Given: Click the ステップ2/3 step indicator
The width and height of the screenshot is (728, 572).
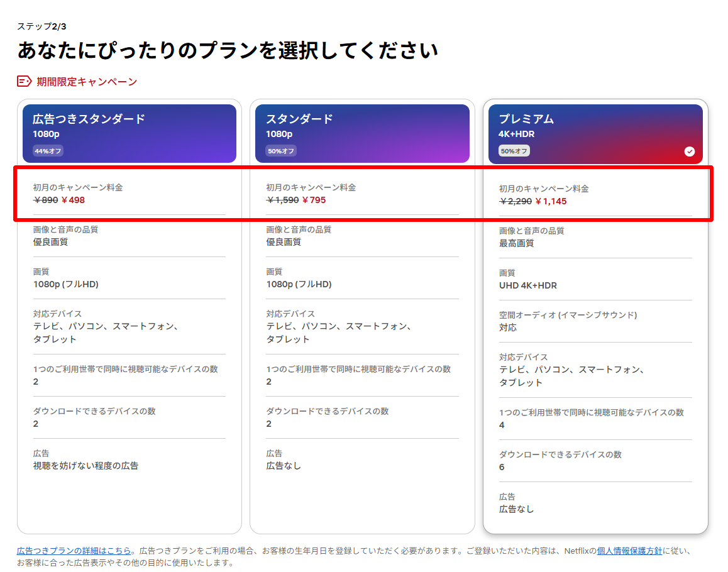Looking at the screenshot, I should click(x=41, y=26).
